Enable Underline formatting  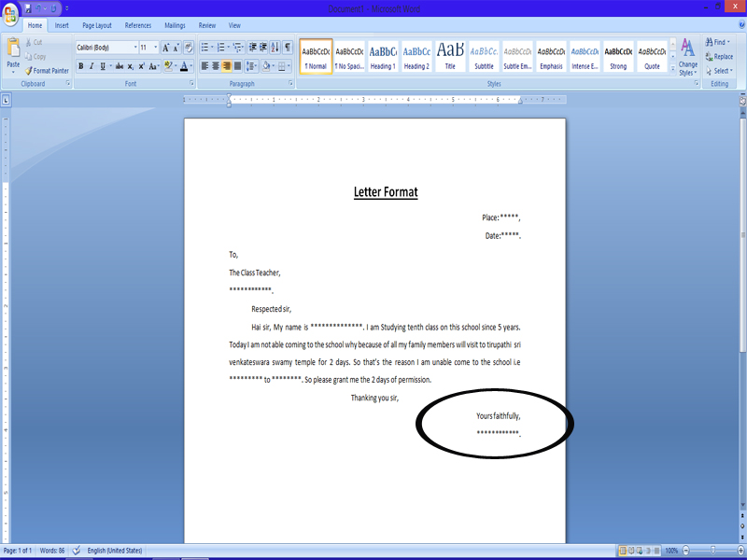(x=102, y=65)
